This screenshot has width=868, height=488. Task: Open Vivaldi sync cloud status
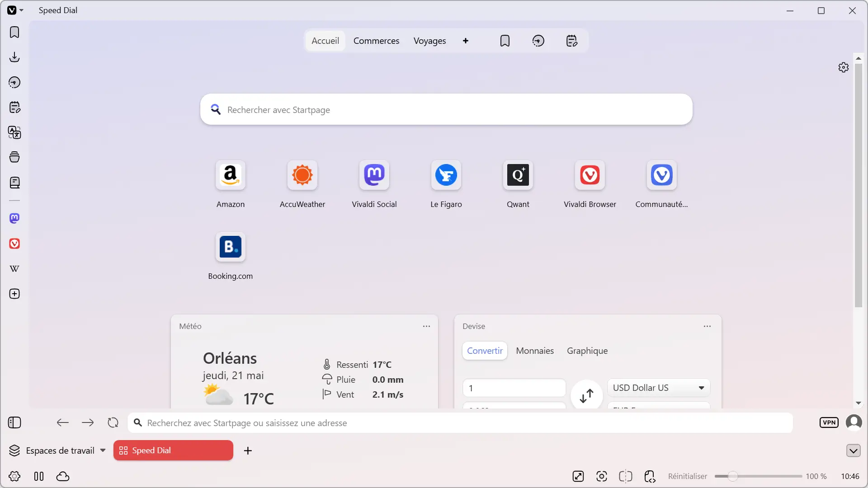[x=63, y=476]
